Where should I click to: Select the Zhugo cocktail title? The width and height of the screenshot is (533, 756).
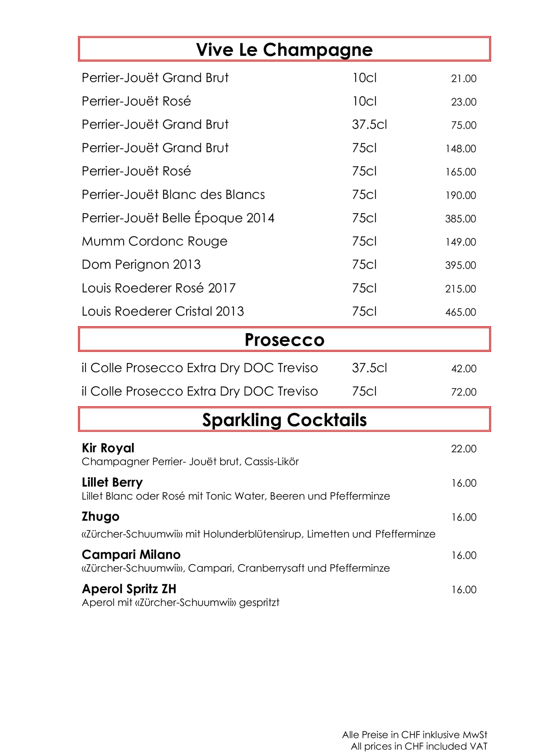100,517
